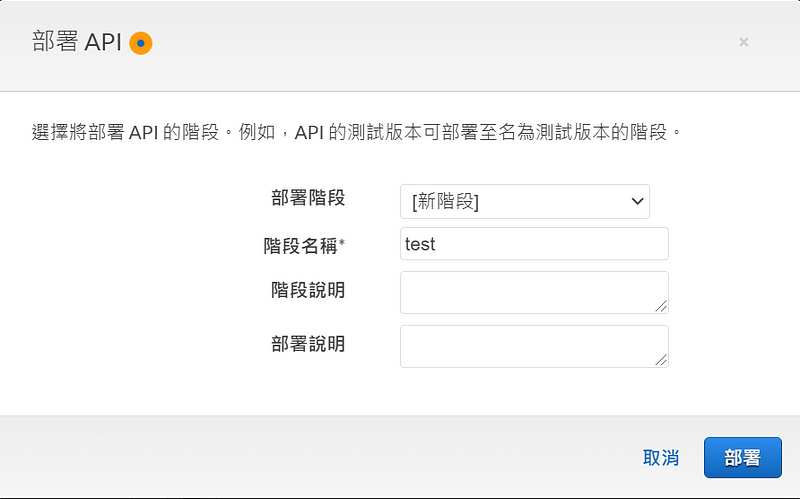
Task: Click the description sentence starting 選擇將部署 API
Action: coord(357,132)
